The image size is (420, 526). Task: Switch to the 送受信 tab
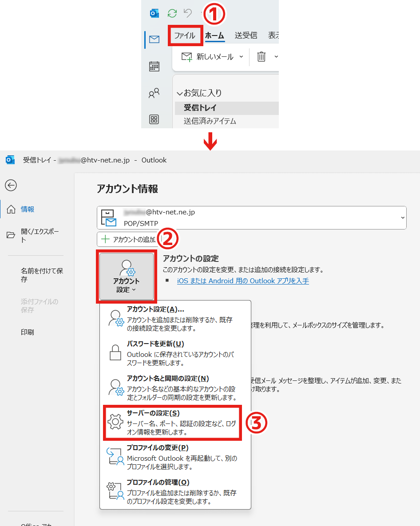click(x=246, y=36)
